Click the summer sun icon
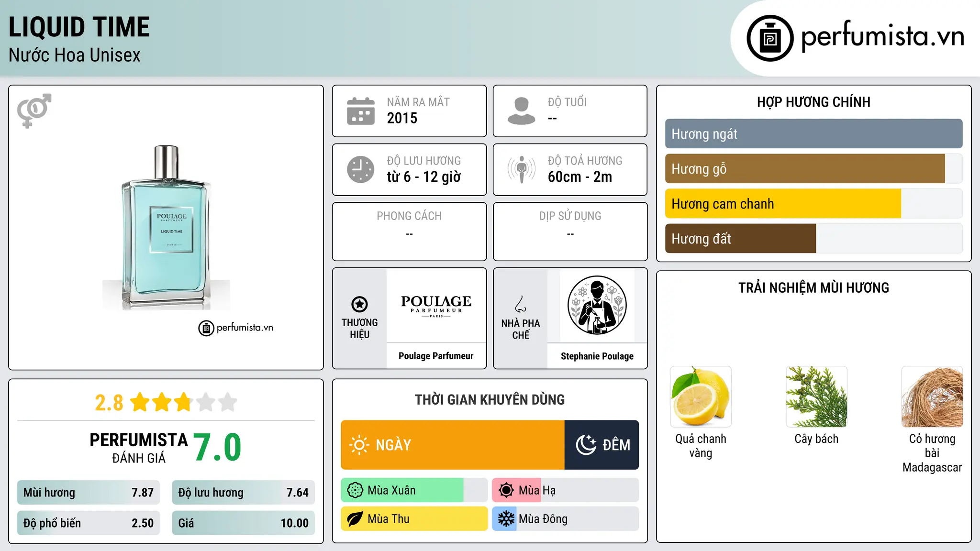 tap(506, 490)
